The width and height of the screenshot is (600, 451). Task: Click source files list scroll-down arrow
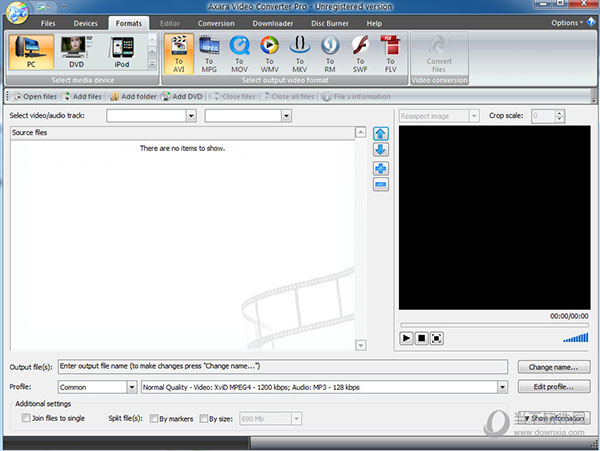coord(360,345)
